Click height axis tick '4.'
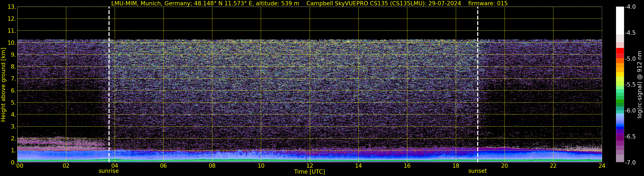The width and height of the screenshot is (644, 176). coord(13,115)
